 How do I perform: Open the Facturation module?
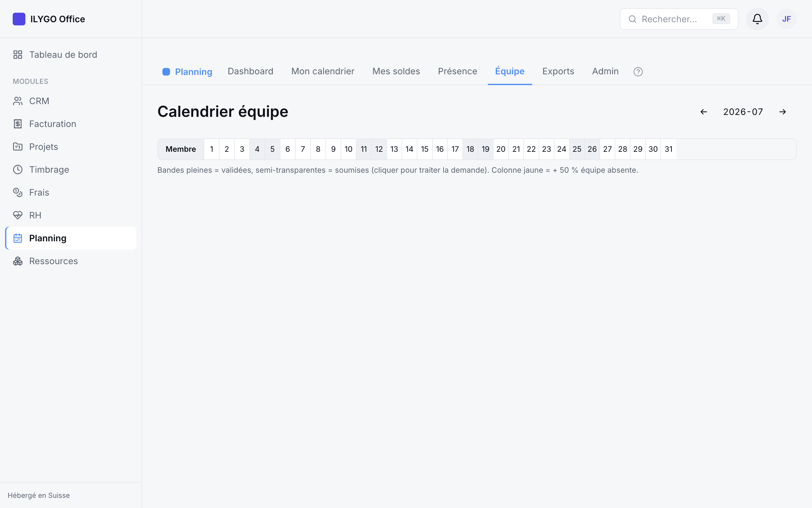[x=71, y=124]
